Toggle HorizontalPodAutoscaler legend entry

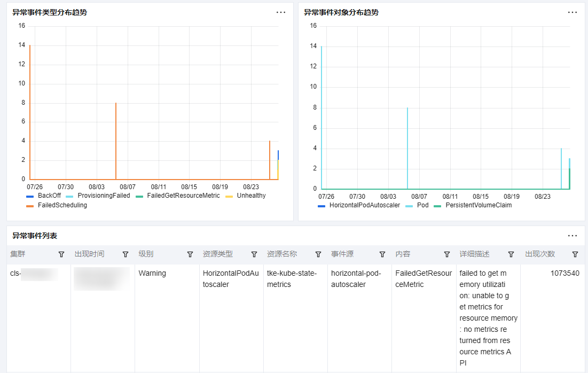[x=364, y=205]
